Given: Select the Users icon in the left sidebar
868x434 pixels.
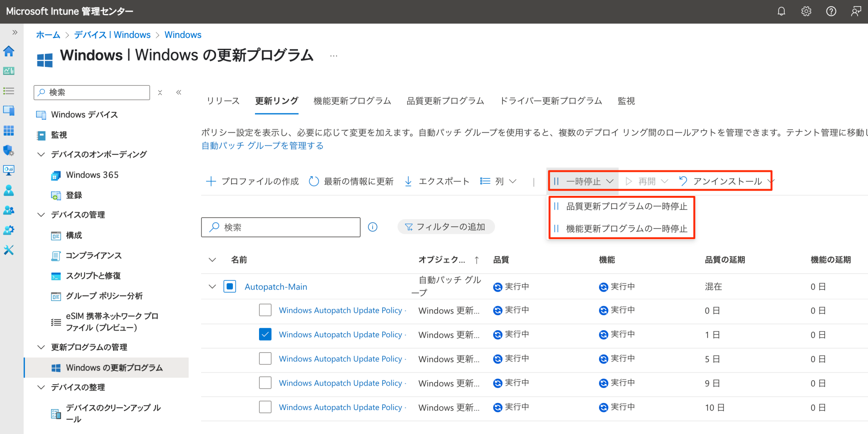Looking at the screenshot, I should (x=9, y=190).
